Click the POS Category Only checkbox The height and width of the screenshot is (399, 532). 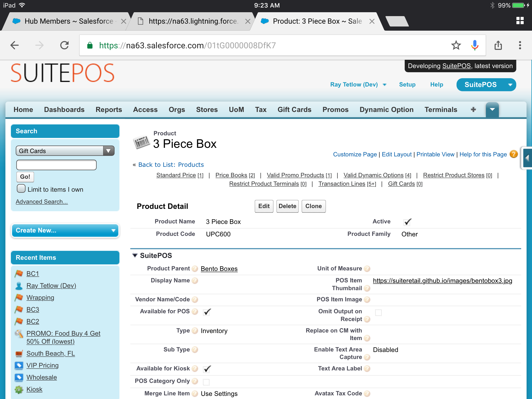coord(206,382)
